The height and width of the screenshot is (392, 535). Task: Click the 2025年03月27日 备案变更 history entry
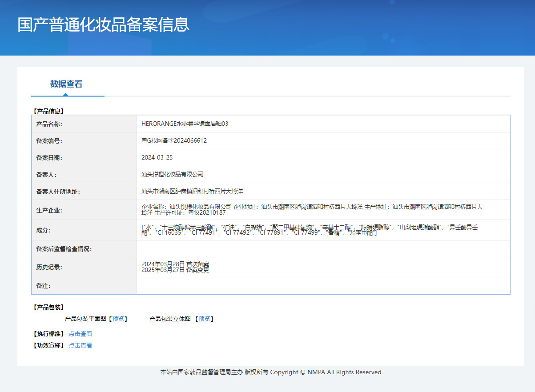click(x=175, y=270)
